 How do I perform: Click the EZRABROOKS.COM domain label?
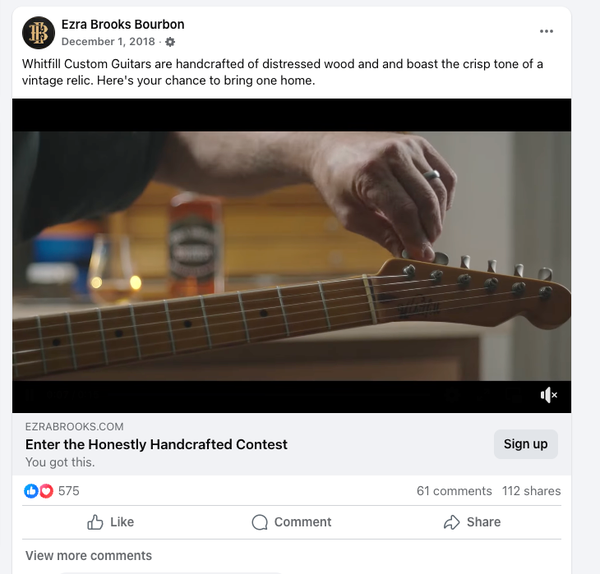pyautogui.click(x=74, y=426)
